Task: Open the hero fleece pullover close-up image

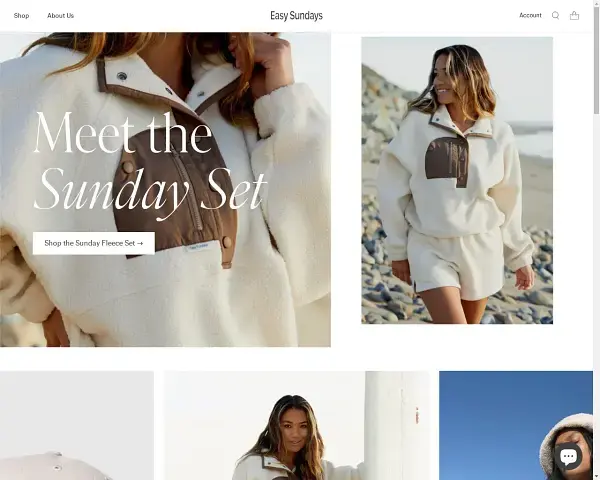Action: click(x=165, y=189)
